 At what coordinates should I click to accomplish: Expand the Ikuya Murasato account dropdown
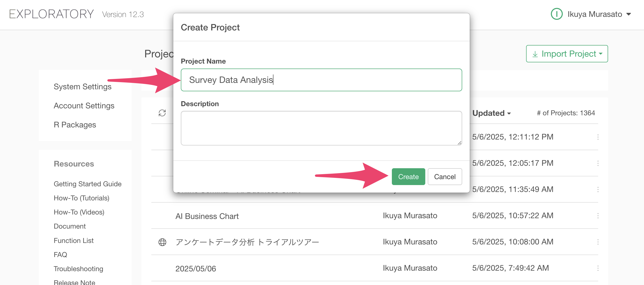(x=628, y=14)
